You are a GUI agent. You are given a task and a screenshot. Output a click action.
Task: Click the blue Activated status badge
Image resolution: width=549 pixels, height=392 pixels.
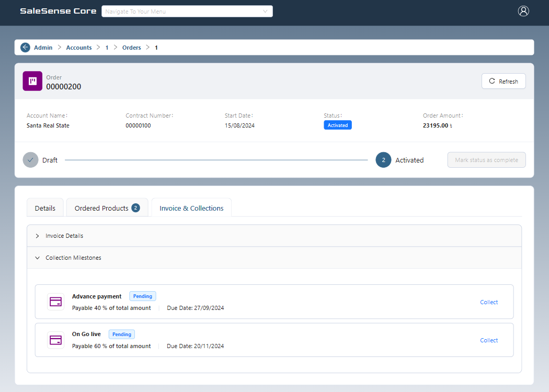point(338,125)
